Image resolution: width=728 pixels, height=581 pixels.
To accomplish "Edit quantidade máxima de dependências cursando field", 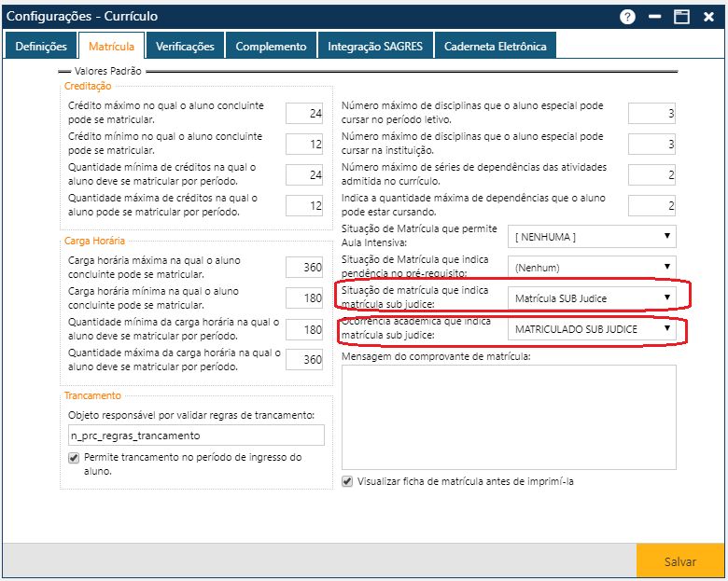I will coord(651,205).
